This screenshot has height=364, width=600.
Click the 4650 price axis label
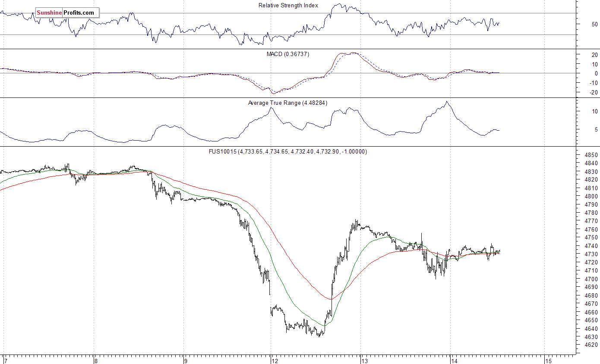[x=591, y=320]
